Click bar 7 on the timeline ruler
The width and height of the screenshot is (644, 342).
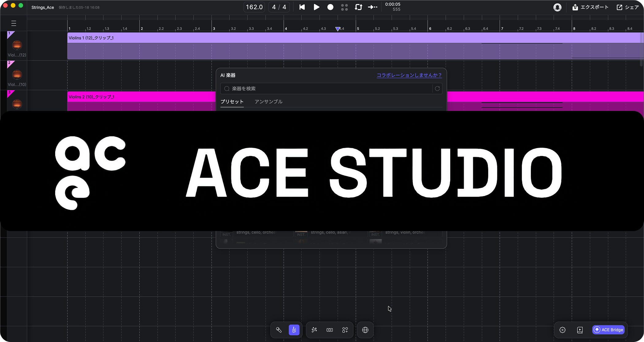tap(502, 28)
